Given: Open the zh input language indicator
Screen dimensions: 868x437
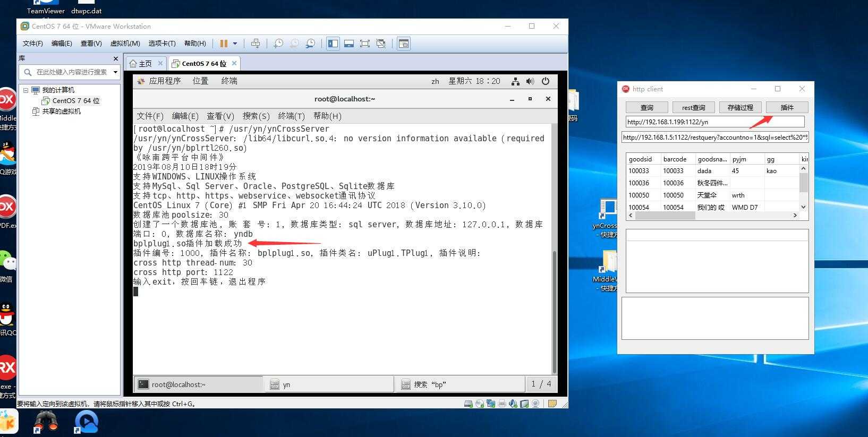Looking at the screenshot, I should click(435, 81).
